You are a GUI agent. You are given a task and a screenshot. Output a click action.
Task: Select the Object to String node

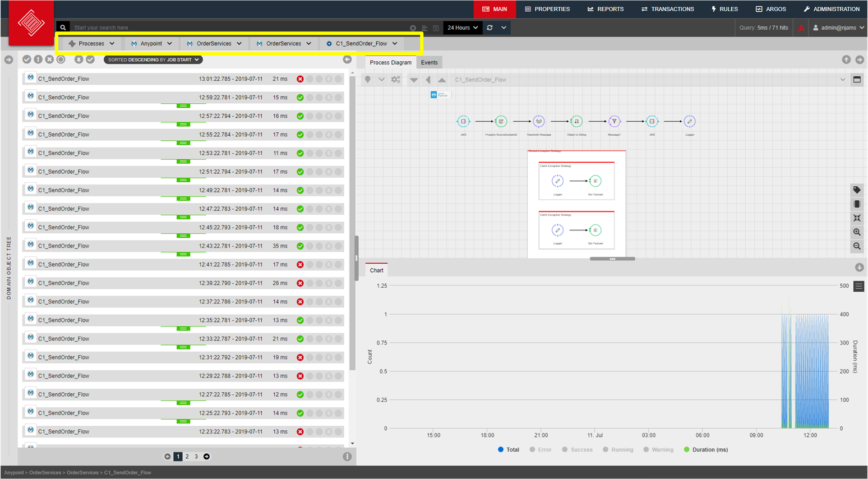tap(576, 121)
